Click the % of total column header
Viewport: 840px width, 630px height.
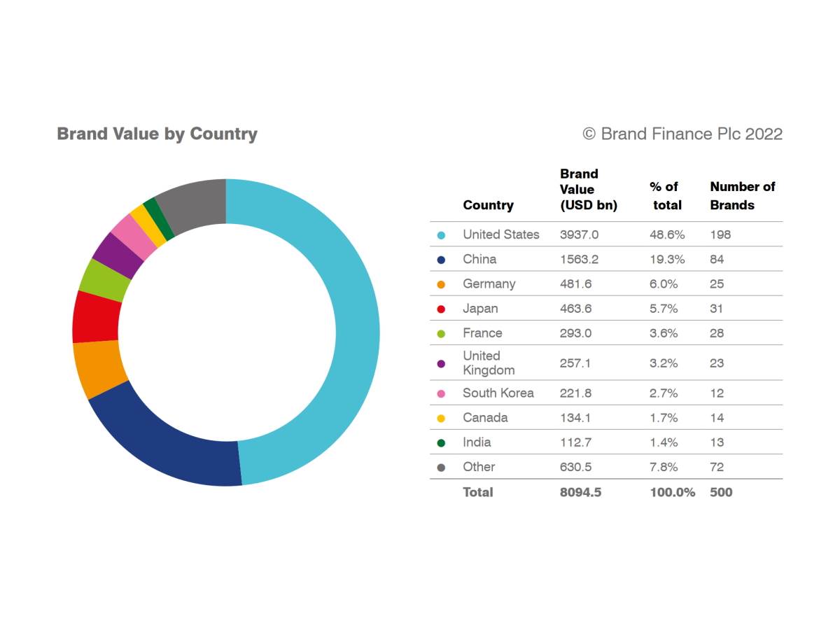pyautogui.click(x=664, y=196)
